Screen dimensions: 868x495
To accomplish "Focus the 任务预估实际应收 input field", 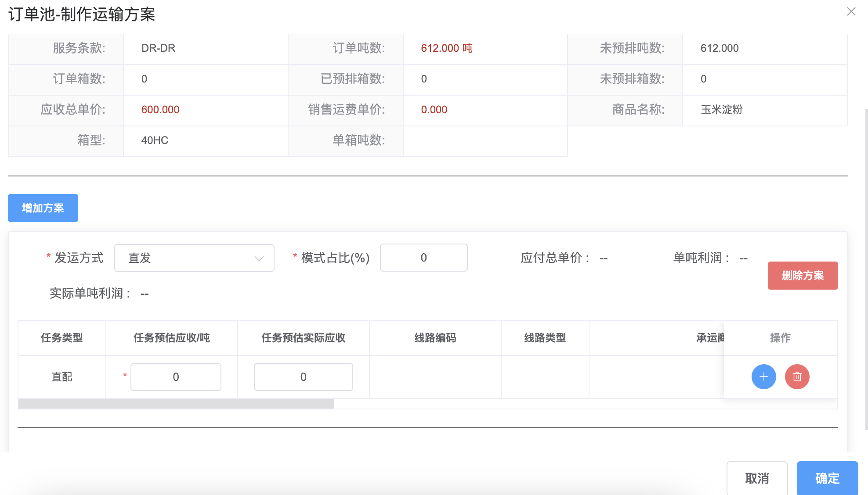I will click(x=303, y=377).
